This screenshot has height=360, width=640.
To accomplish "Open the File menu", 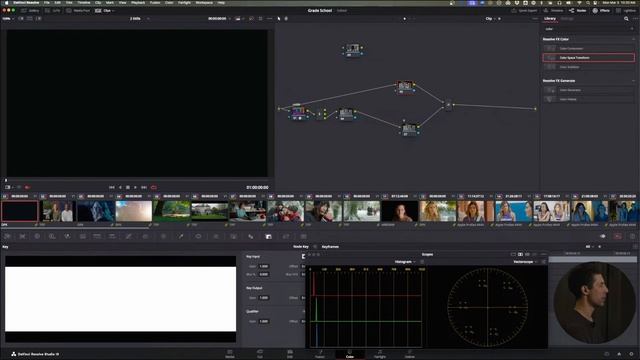I will 47,2.
